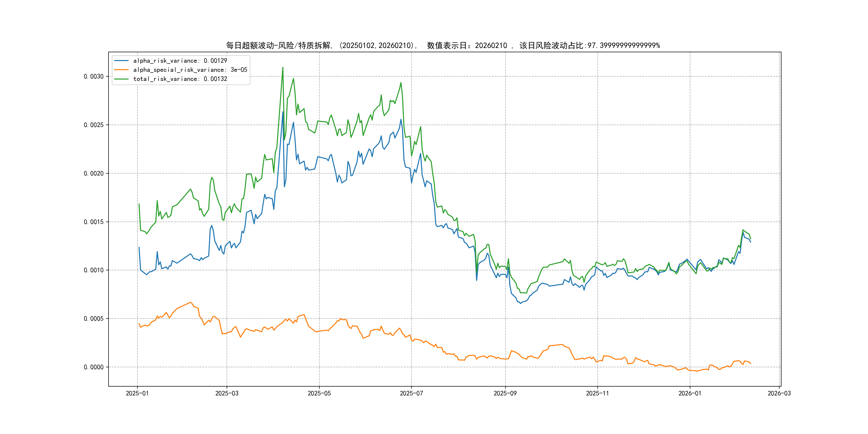Select the alpha_special_risk_variance: 3e-05 legend label
This screenshot has height=434, width=868.
tap(190, 70)
